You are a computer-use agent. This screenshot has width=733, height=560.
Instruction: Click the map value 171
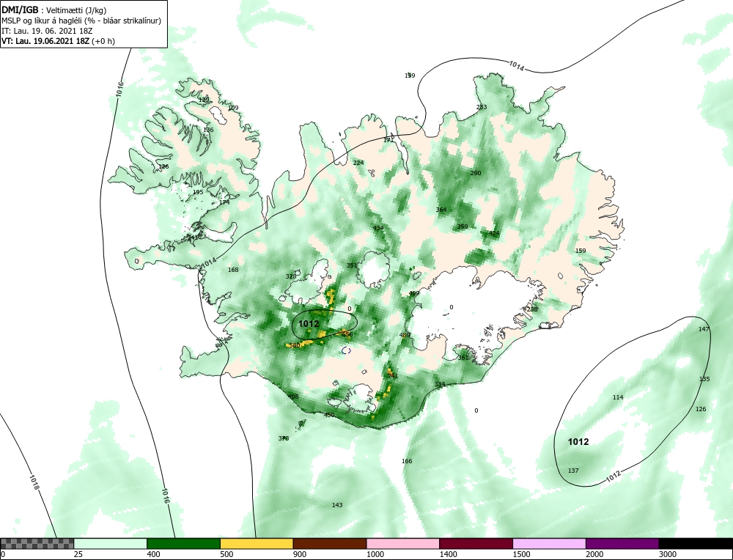[388, 140]
